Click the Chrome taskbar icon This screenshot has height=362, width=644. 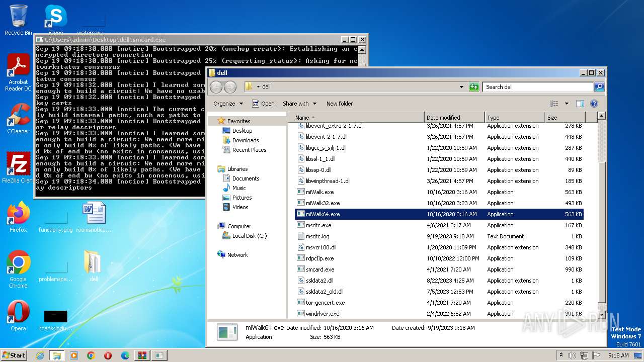pyautogui.click(x=91, y=355)
